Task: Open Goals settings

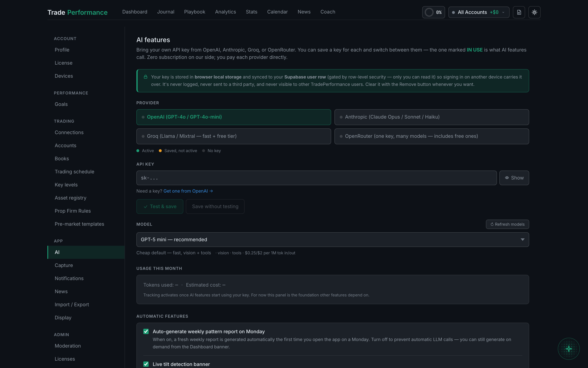Action: click(x=86, y=104)
